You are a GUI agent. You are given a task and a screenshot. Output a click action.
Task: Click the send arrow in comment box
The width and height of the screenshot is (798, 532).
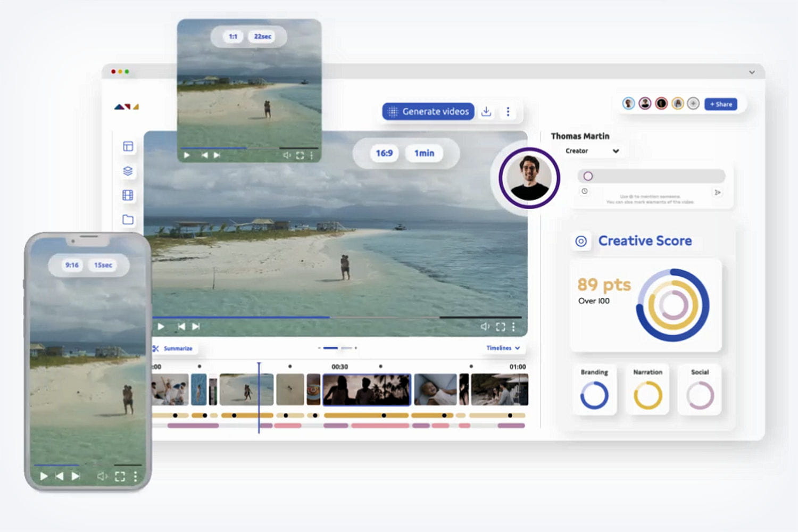718,193
